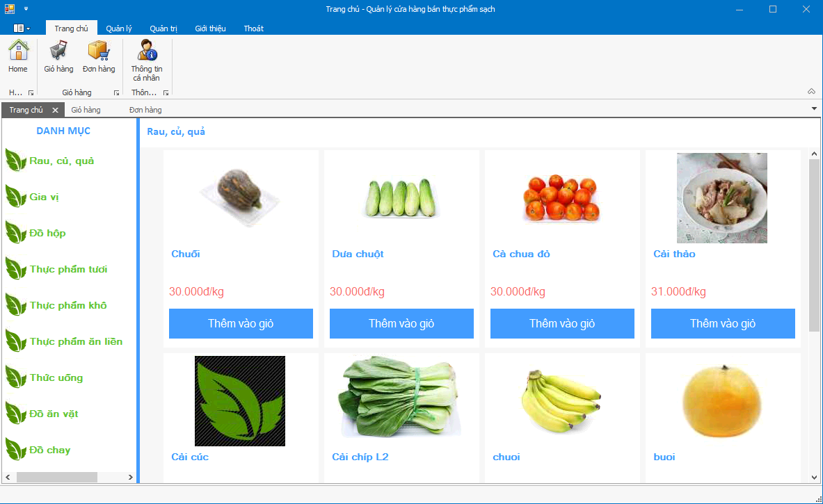Click the product list scroll up arrow
The width and height of the screenshot is (823, 504).
pos(814,154)
